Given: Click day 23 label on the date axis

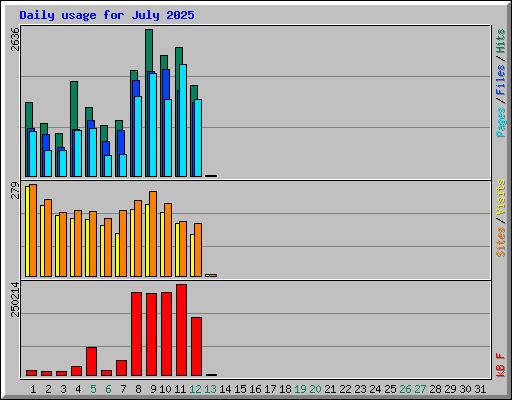Looking at the screenshot, I should [360, 389].
